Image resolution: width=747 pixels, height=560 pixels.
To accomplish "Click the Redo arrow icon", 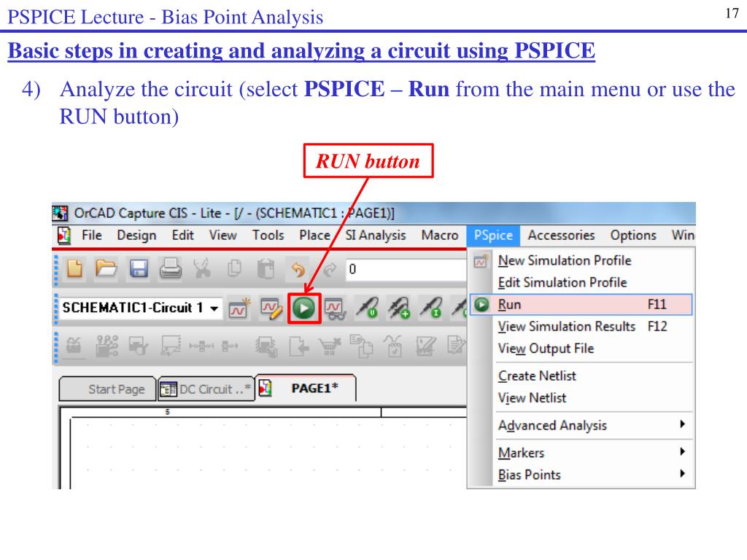I will click(330, 270).
